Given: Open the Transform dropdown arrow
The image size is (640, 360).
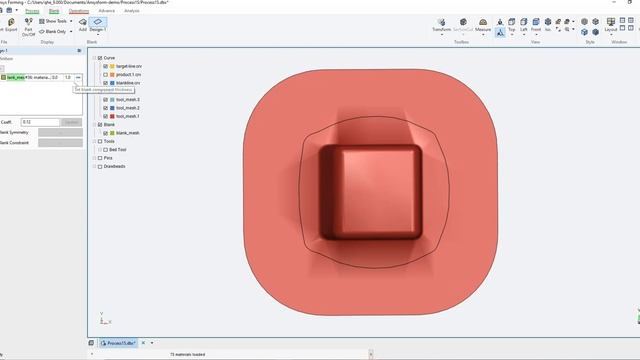Looking at the screenshot, I should coord(441,35).
